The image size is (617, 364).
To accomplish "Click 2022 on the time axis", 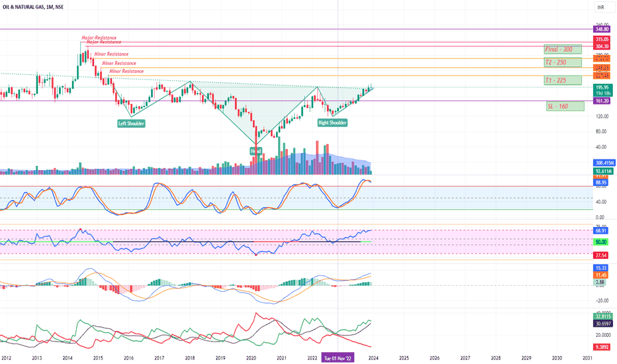I will [x=312, y=358].
